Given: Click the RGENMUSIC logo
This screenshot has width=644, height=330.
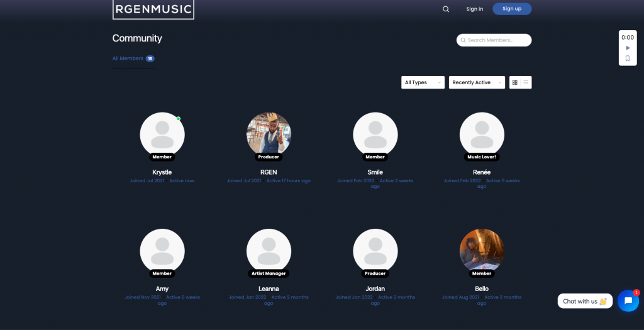Looking at the screenshot, I should click(153, 9).
